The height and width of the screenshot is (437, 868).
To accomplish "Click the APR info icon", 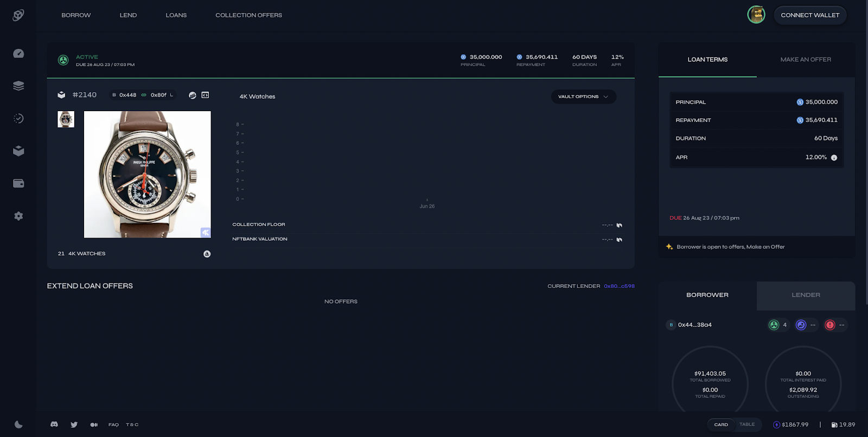I will (834, 158).
